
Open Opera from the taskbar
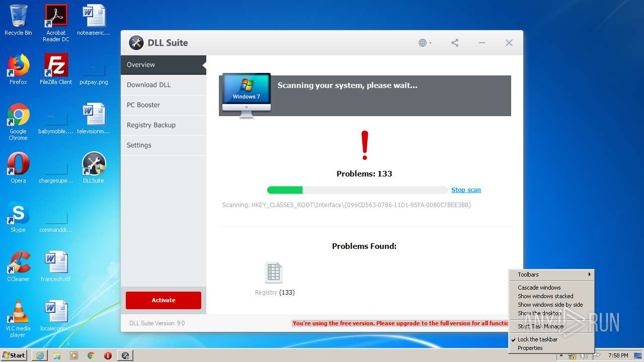[x=108, y=355]
